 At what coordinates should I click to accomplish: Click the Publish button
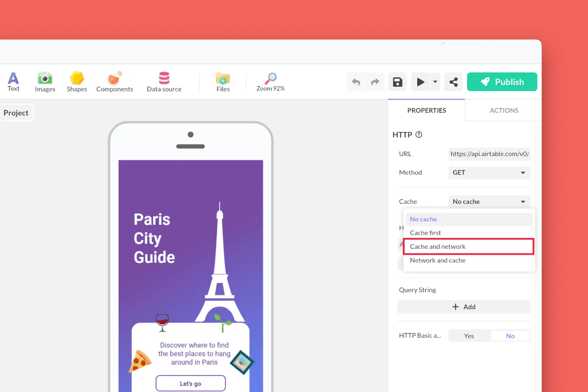pos(502,82)
